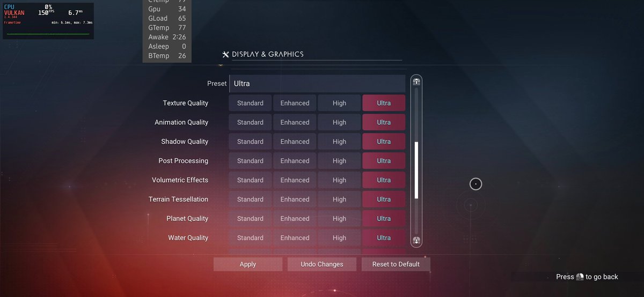This screenshot has width=644, height=297.
Task: Set Shadow Quality to Standard
Action: coord(250,142)
